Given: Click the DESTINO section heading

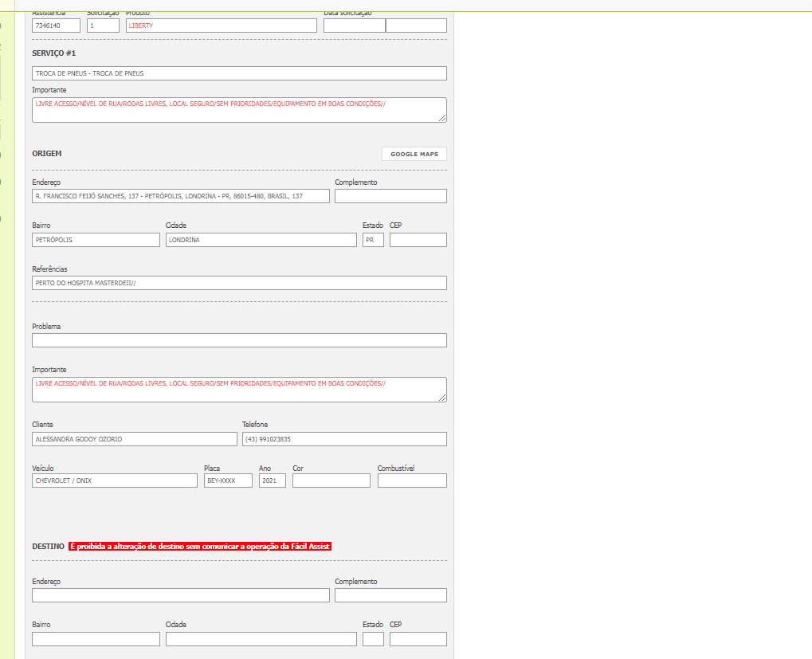Looking at the screenshot, I should pos(48,546).
